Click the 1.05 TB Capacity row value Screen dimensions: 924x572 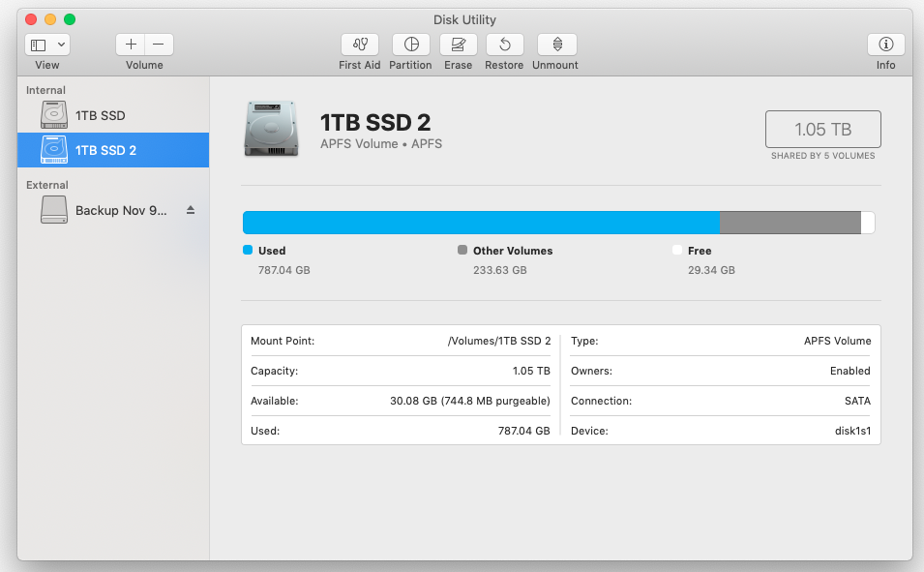coord(531,371)
